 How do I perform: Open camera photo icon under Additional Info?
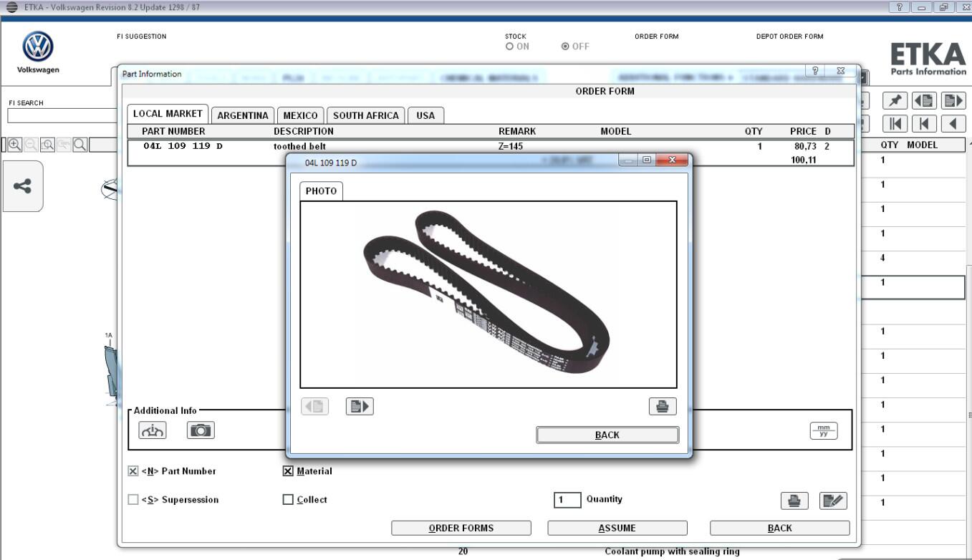[x=201, y=430]
